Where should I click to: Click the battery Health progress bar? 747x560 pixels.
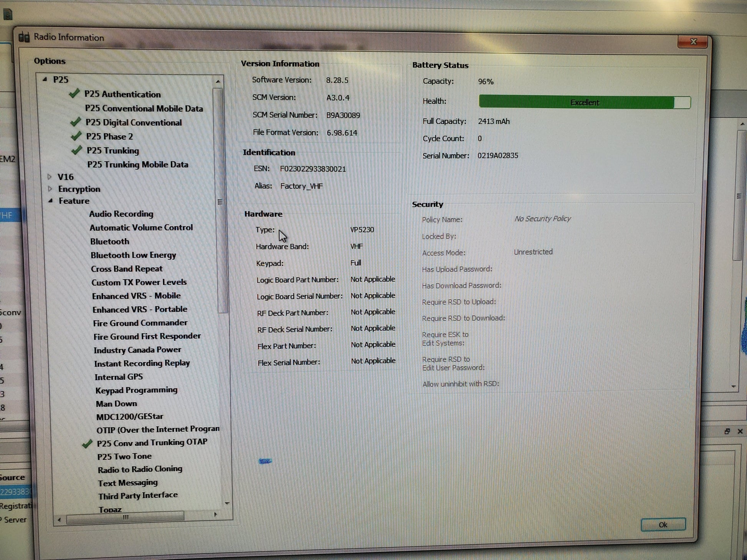coord(584,102)
